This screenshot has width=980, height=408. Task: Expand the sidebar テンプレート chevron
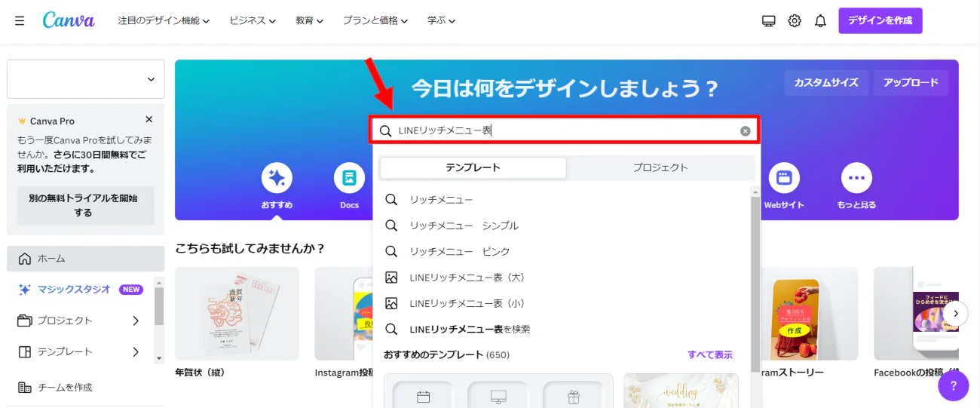[x=136, y=351]
